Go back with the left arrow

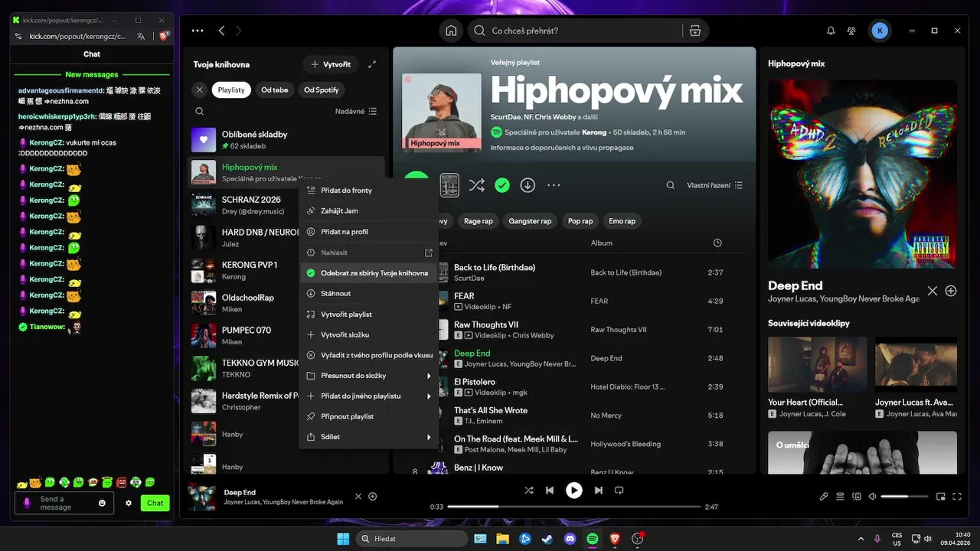222,31
